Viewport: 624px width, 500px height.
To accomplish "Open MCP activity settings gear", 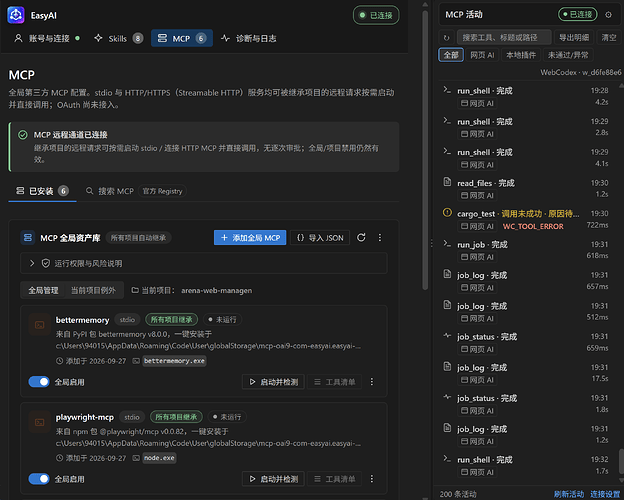I will [x=608, y=15].
